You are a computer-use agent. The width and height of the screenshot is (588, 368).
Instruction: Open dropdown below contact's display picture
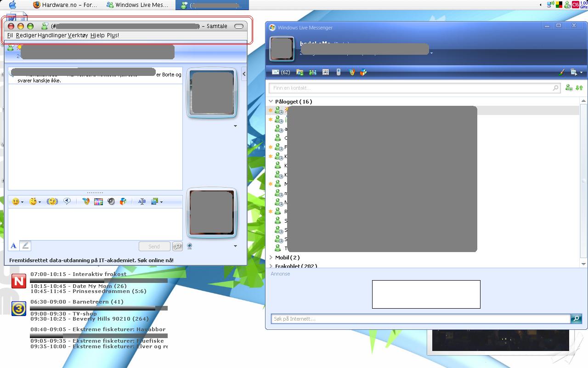[235, 126]
